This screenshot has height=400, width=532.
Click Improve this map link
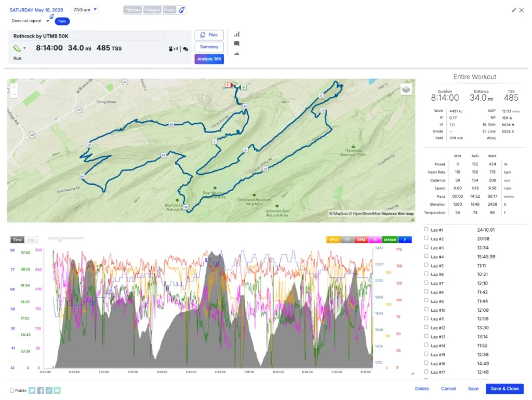[x=397, y=214]
